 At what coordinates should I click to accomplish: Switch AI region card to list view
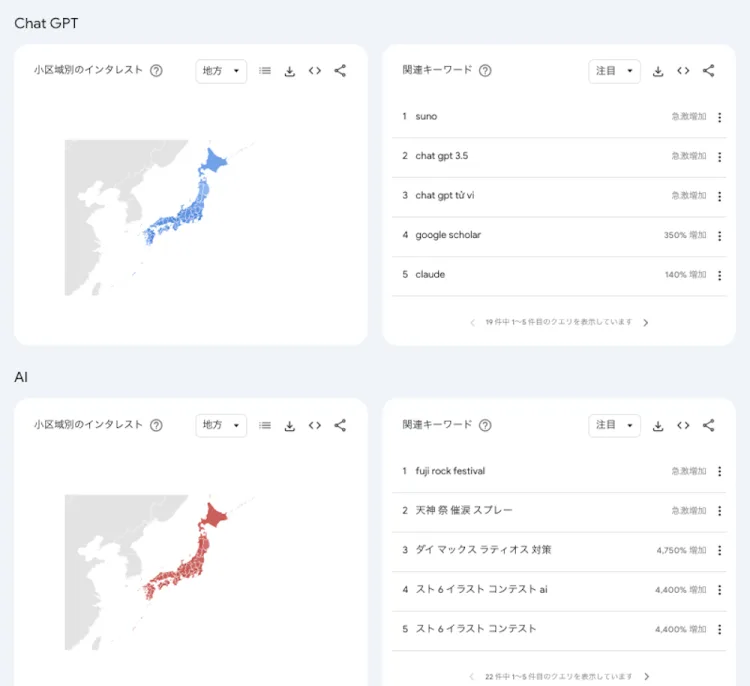tap(265, 425)
